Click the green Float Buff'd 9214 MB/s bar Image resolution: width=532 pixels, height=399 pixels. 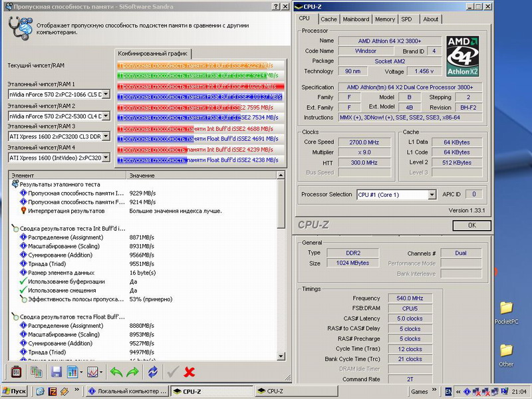[200, 75]
